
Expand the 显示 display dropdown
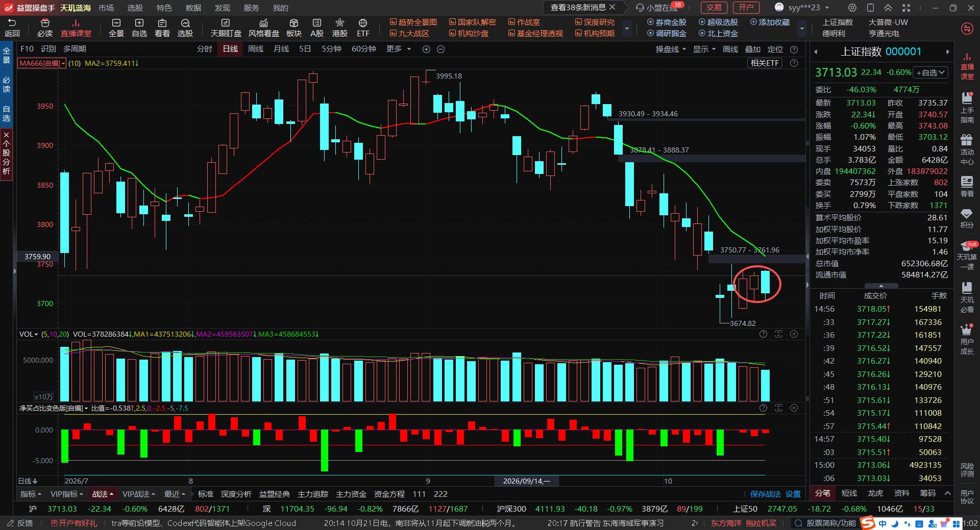(x=704, y=49)
